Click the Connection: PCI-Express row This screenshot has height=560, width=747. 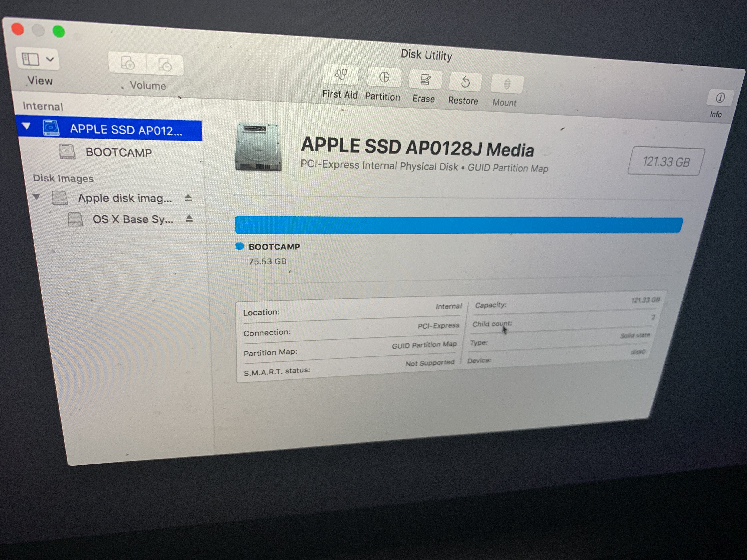tap(351, 329)
